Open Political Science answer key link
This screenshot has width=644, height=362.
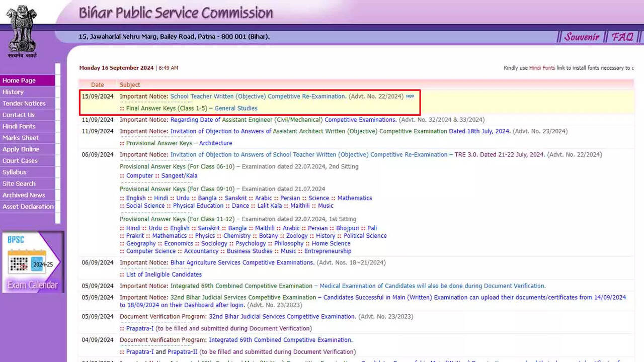tap(365, 236)
